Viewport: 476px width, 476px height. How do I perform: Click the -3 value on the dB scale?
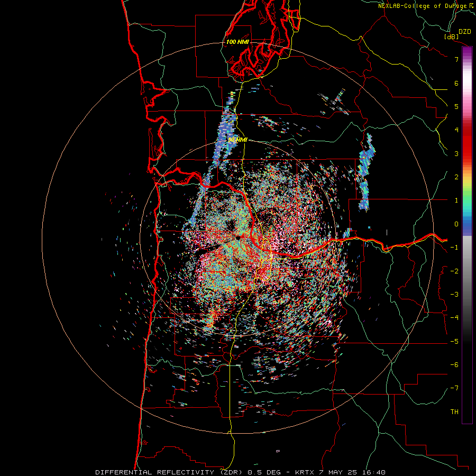click(x=454, y=295)
